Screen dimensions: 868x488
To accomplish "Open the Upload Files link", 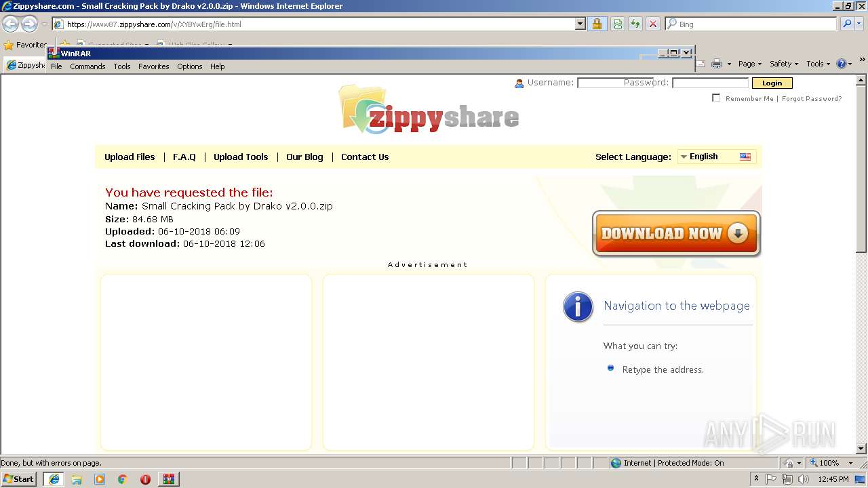I will point(130,157).
